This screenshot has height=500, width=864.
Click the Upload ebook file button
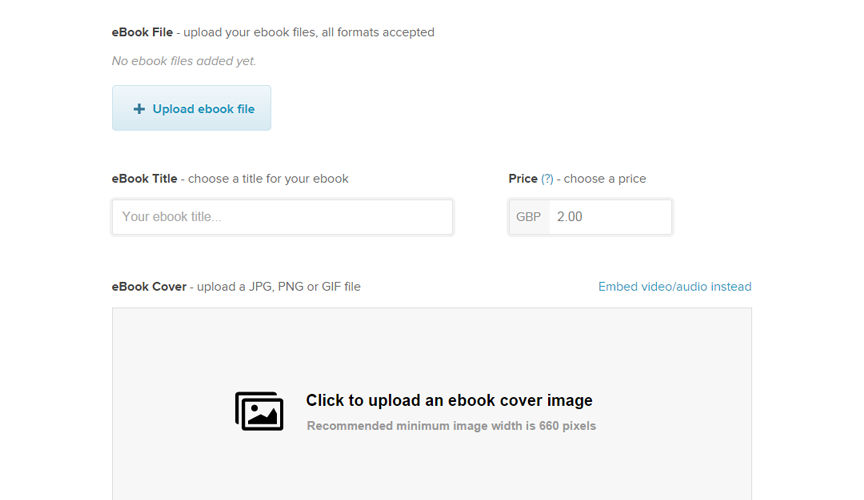click(191, 108)
